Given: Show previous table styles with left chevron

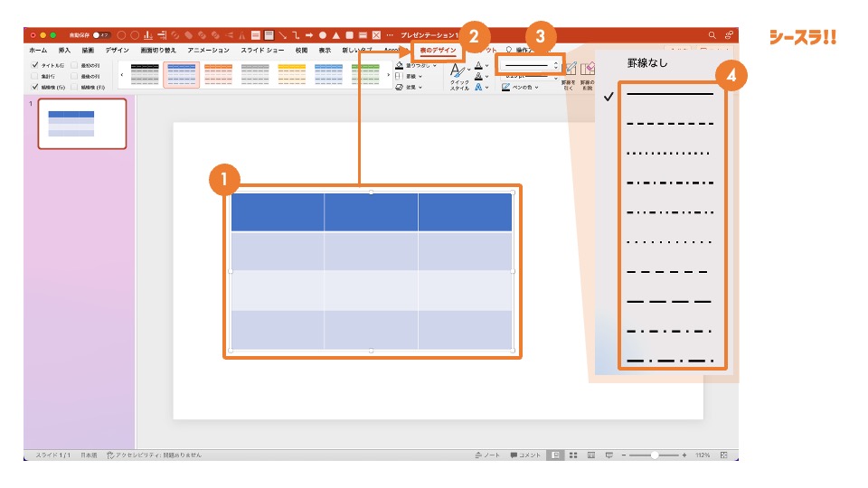Looking at the screenshot, I should [x=122, y=75].
